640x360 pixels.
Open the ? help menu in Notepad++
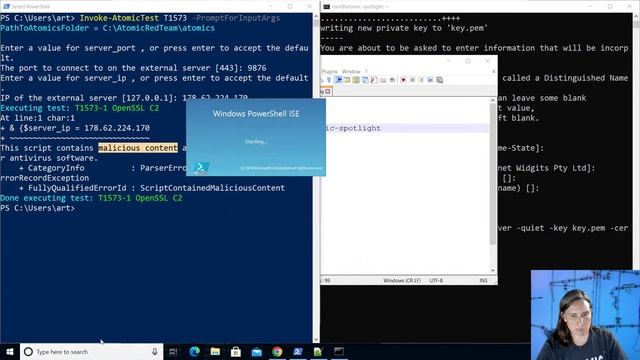pos(366,71)
